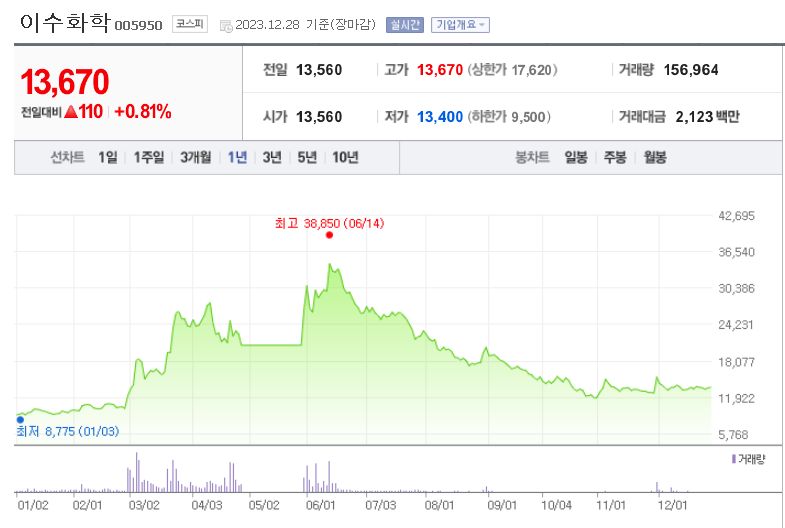Click the 36,540 y-axis label

(x=736, y=252)
